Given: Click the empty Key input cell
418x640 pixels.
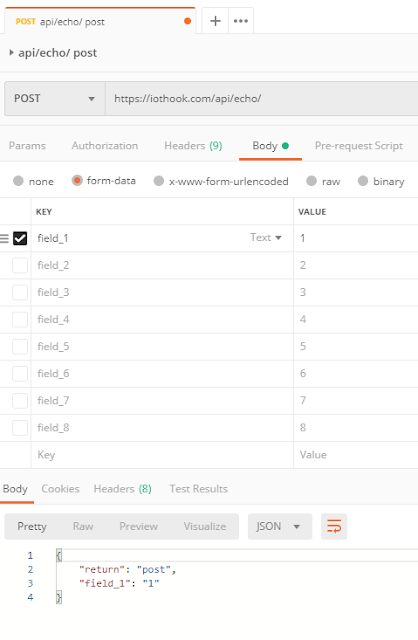Looking at the screenshot, I should (x=162, y=455).
